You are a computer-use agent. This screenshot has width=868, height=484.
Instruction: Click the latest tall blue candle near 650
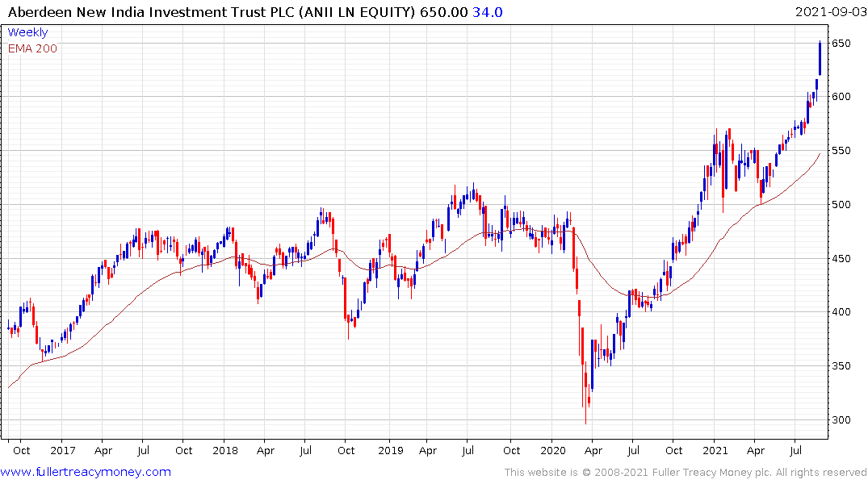pos(820,58)
